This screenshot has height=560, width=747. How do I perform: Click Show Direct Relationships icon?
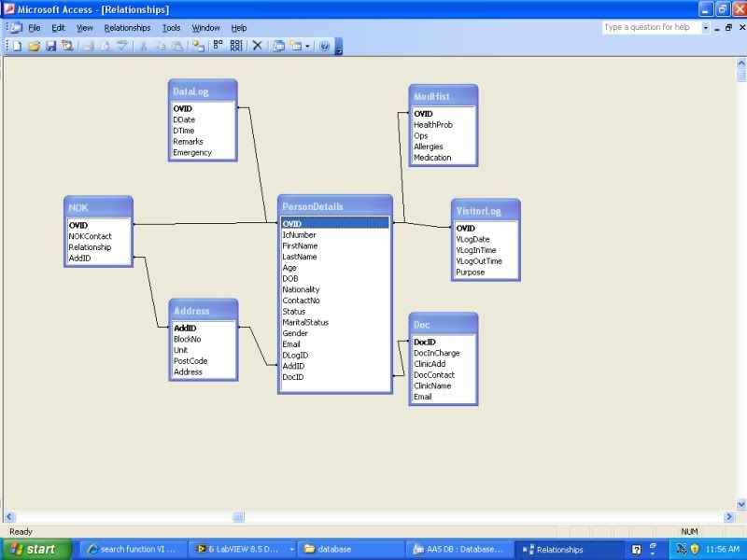click(218, 45)
